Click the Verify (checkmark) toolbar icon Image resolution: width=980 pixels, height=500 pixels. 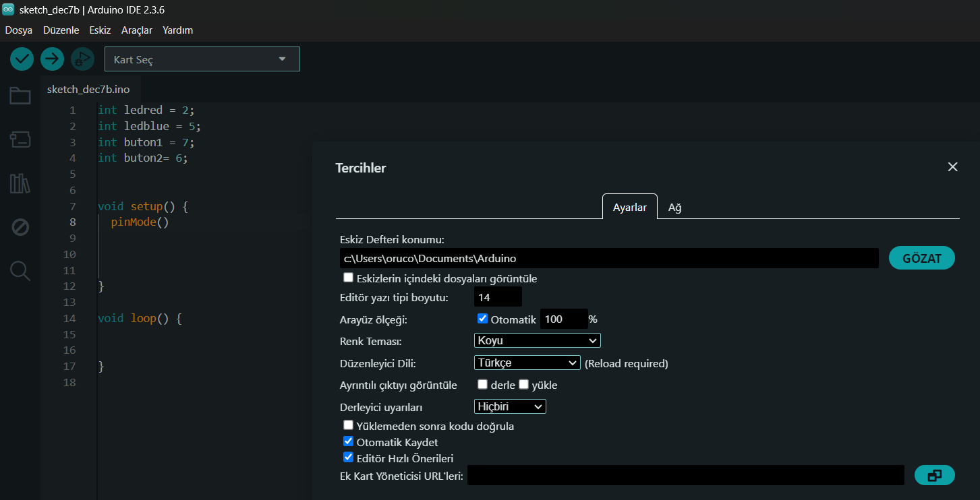(22, 59)
